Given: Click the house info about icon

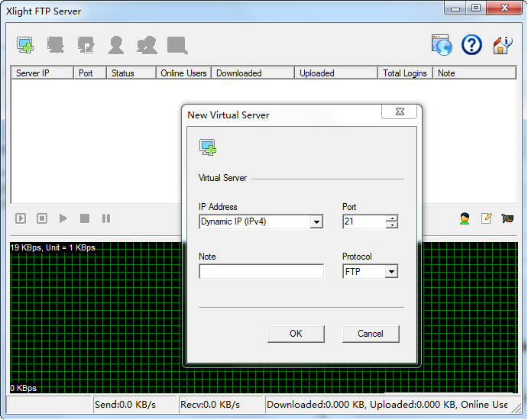Looking at the screenshot, I should pyautogui.click(x=501, y=45).
